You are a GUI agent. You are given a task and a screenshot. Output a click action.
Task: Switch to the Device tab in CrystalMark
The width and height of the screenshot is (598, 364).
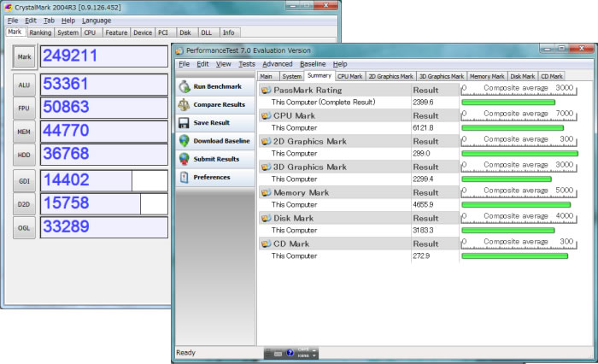pyautogui.click(x=143, y=32)
